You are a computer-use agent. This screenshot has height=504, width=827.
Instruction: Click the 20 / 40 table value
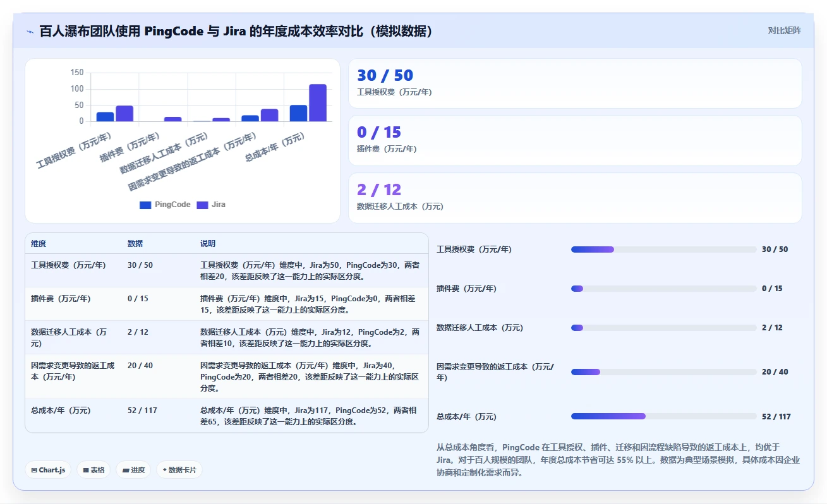pyautogui.click(x=140, y=366)
